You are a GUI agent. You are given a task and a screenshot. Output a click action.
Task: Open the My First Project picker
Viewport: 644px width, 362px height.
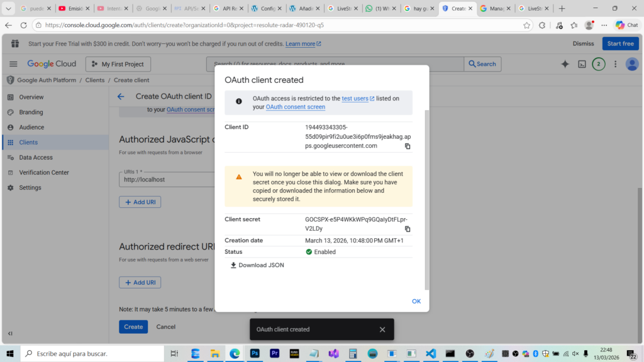(x=118, y=64)
